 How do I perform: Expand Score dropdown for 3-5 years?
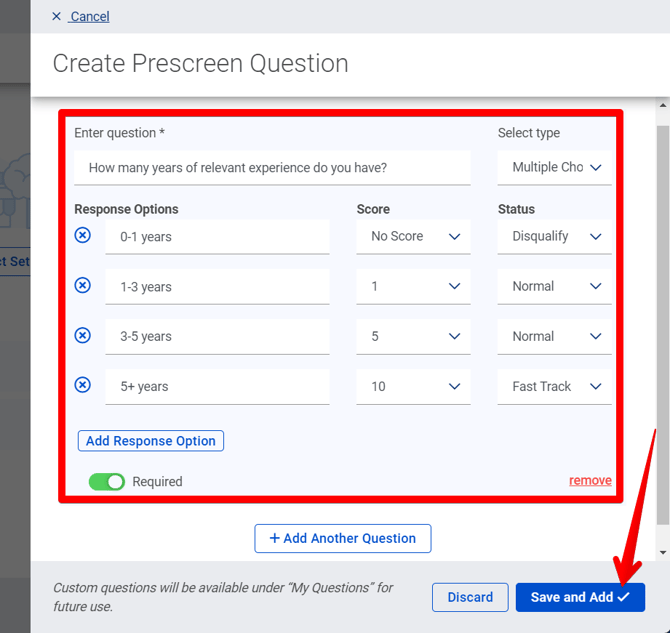click(413, 337)
